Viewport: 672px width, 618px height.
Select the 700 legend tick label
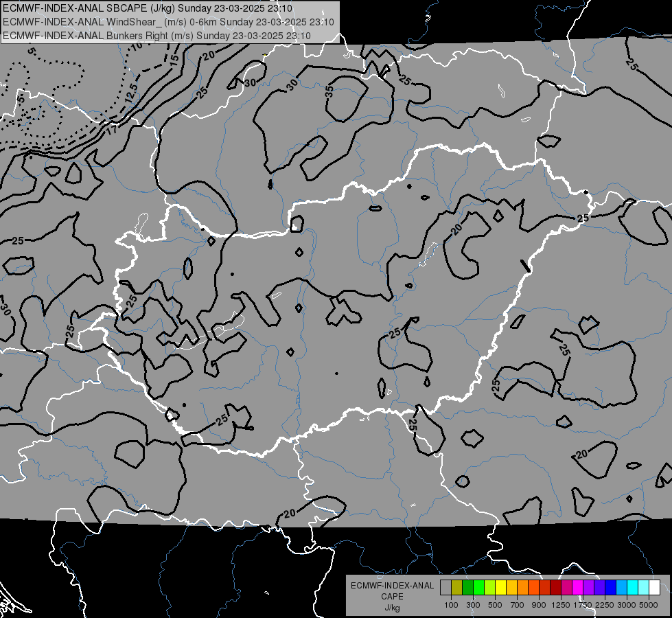[518, 605]
